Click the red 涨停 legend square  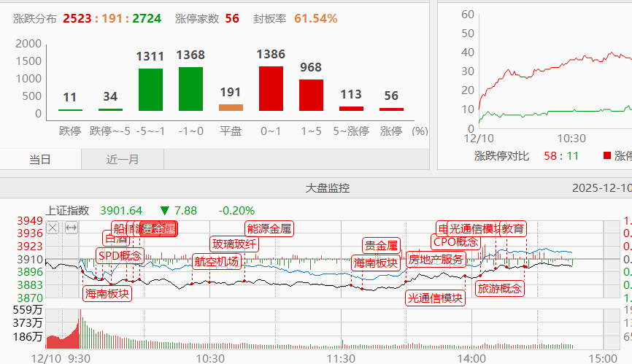click(x=606, y=155)
